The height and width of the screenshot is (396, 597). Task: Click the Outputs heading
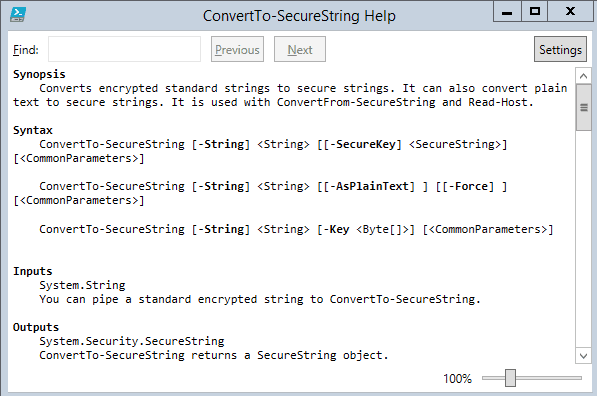(x=36, y=327)
